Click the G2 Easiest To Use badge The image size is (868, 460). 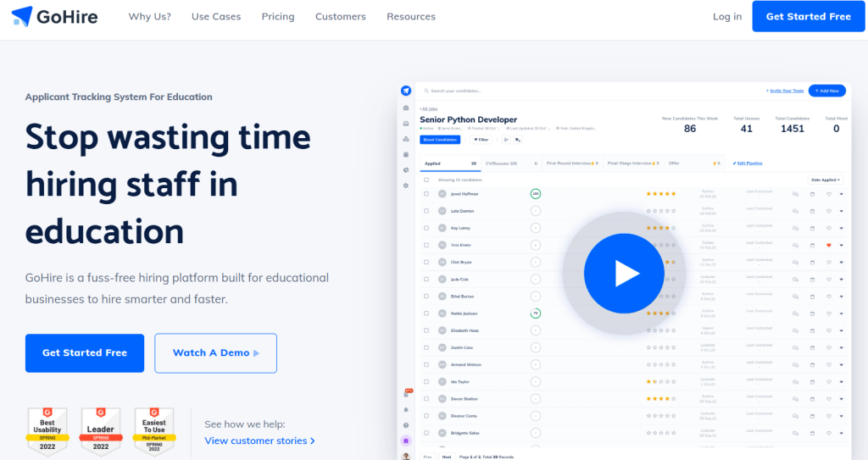coord(154,432)
